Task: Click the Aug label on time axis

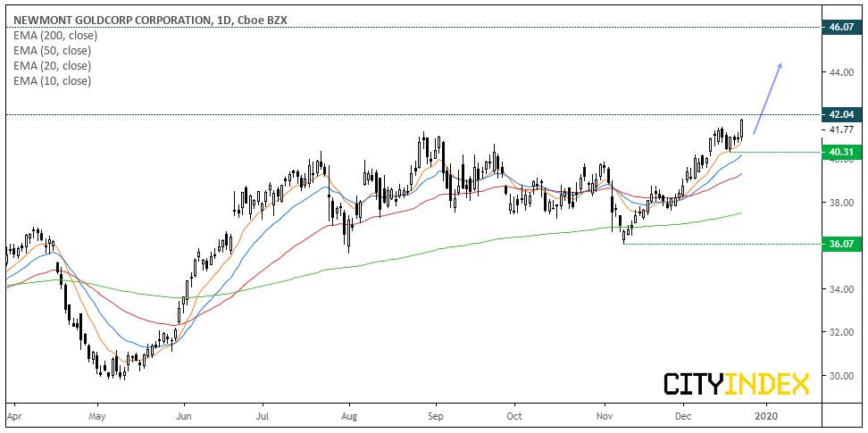Action: tap(349, 415)
